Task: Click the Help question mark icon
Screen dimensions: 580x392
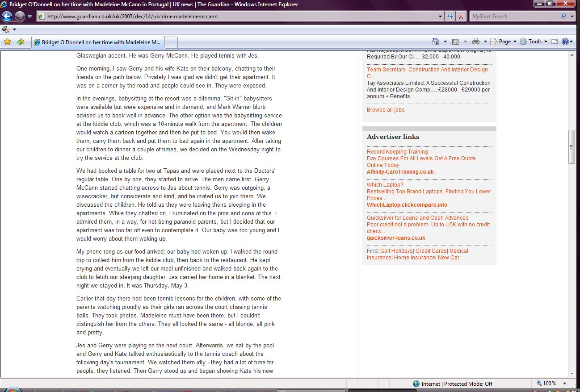Action: 565,42
